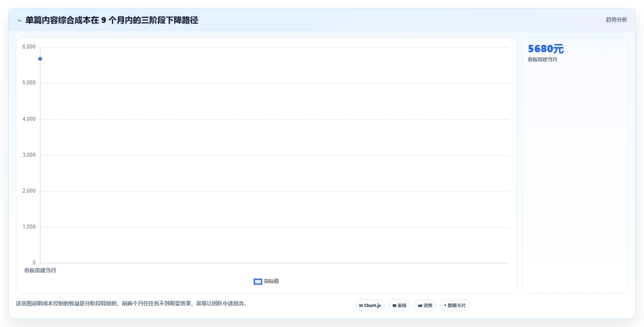Click the 1,000 y-axis tick label

29,227
